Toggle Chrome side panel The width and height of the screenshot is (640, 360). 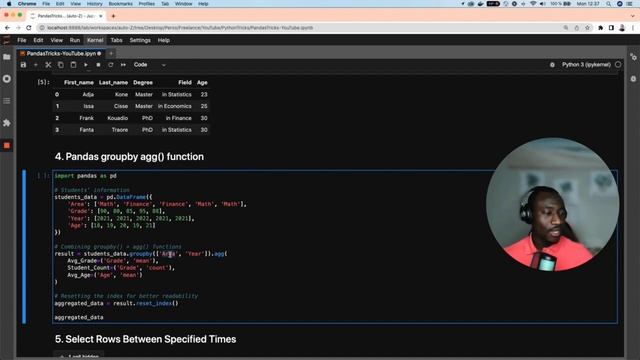point(611,28)
